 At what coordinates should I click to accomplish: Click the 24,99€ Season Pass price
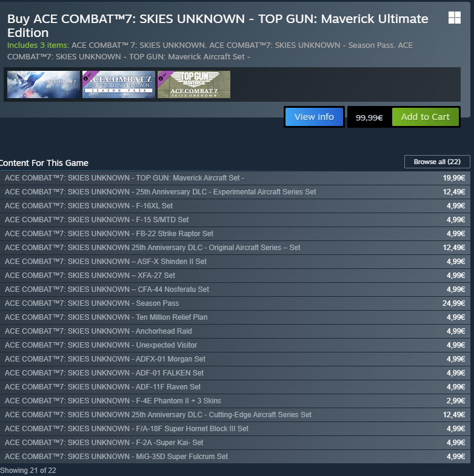click(x=453, y=303)
